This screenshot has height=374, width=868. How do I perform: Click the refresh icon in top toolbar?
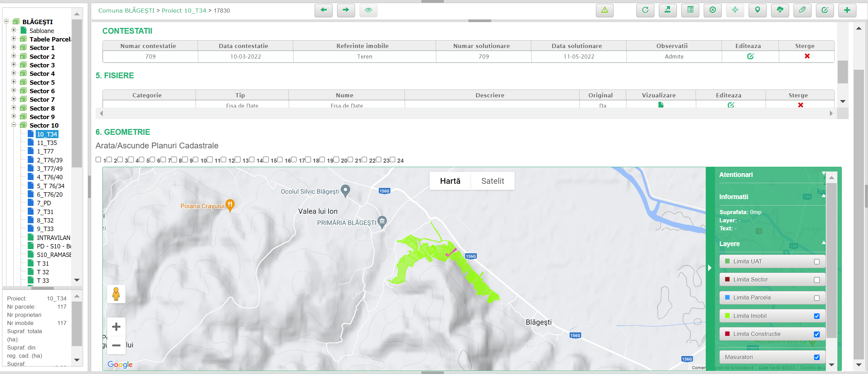pyautogui.click(x=645, y=10)
